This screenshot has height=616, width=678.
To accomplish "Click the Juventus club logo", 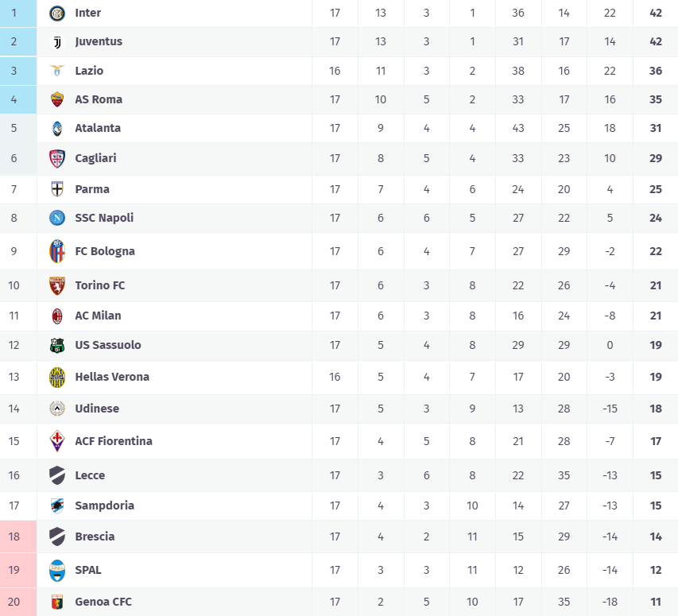I will point(56,42).
